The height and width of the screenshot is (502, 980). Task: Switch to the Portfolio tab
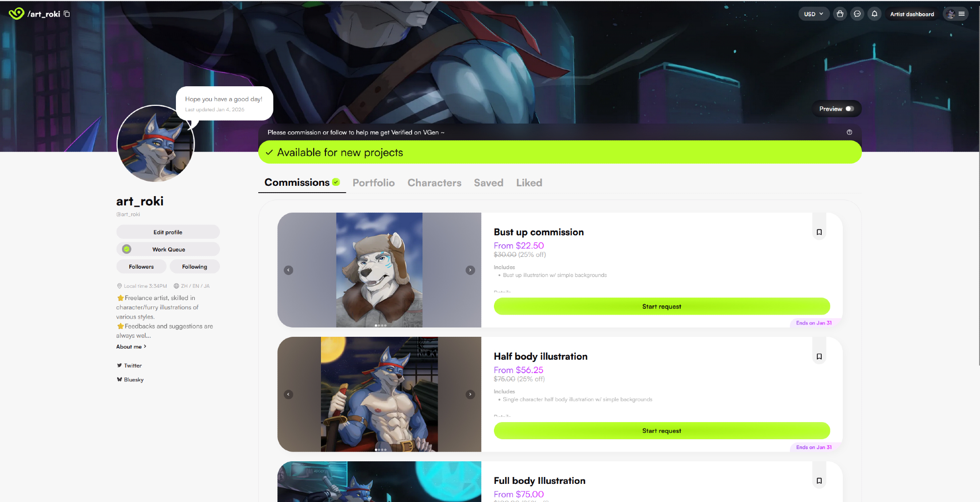[x=373, y=183]
